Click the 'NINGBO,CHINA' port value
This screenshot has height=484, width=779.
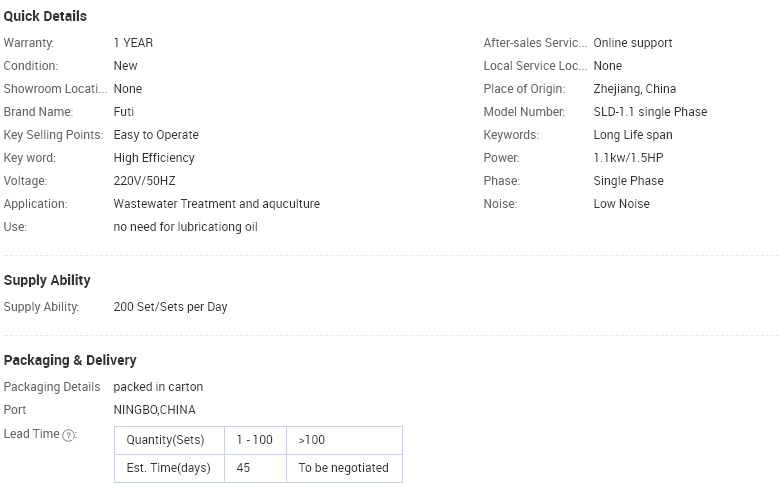pos(155,410)
